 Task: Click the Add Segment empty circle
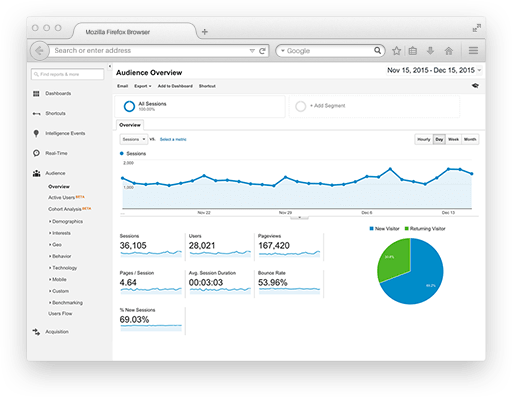(300, 106)
